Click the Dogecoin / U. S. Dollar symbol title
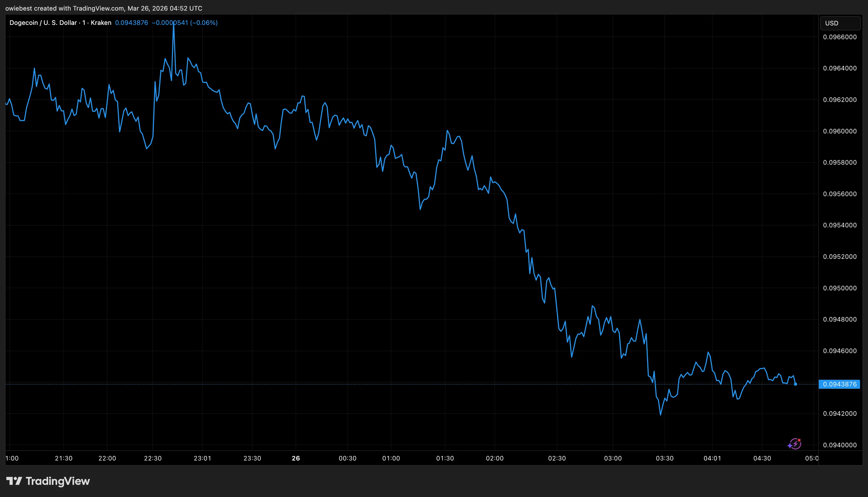 click(43, 22)
